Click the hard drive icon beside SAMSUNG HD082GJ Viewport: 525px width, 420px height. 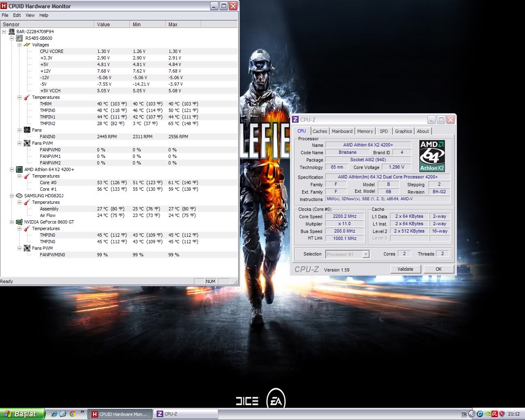click(x=19, y=196)
